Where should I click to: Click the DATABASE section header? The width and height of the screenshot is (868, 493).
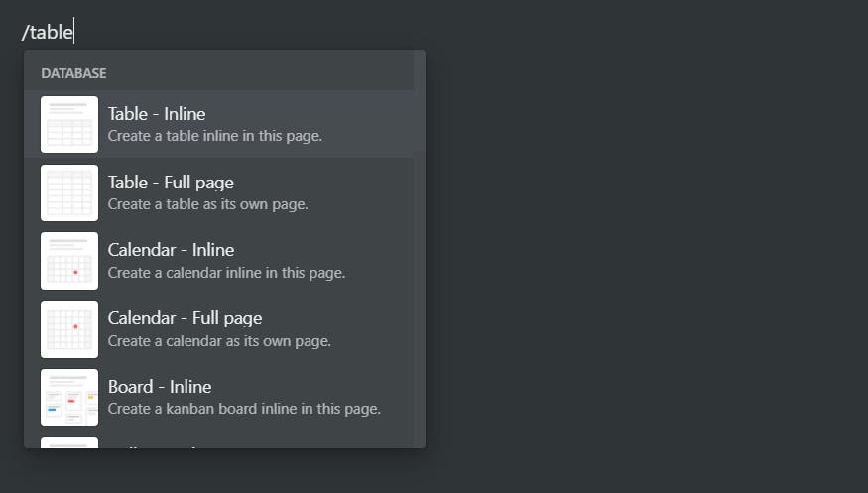(x=73, y=73)
